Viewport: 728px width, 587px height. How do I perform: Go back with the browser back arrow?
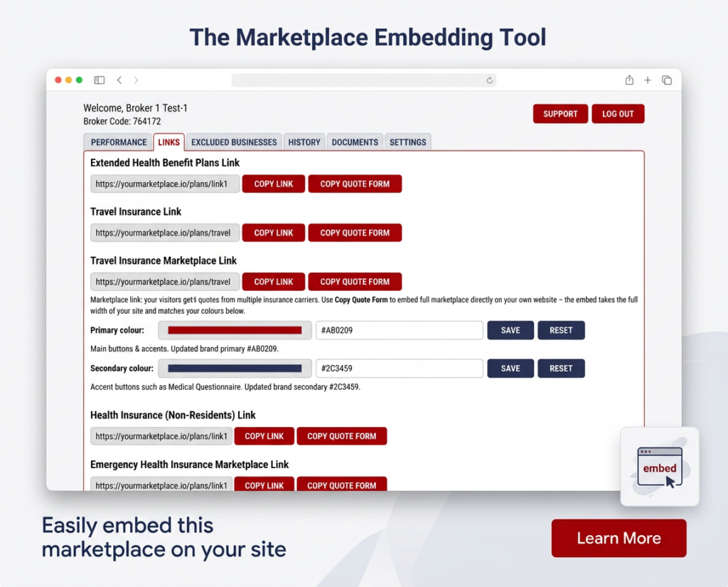119,80
